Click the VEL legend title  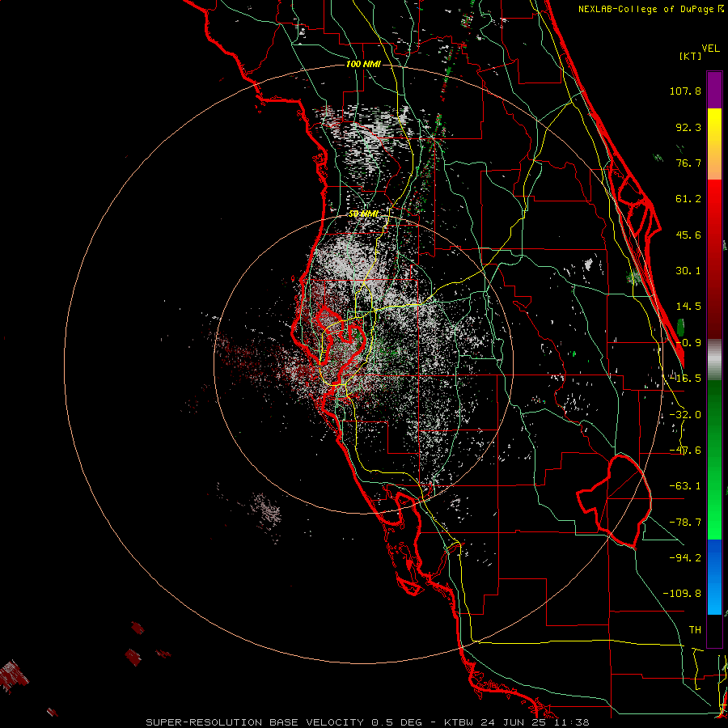pyautogui.click(x=710, y=49)
